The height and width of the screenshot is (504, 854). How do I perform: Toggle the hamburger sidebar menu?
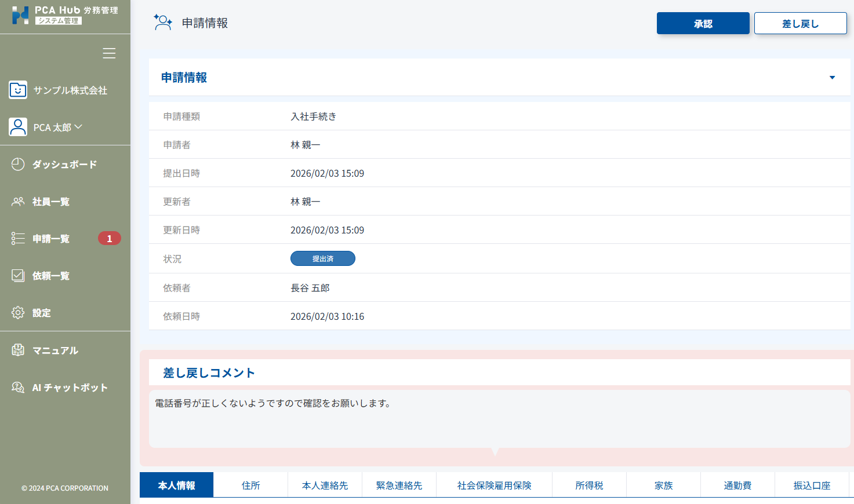(109, 53)
